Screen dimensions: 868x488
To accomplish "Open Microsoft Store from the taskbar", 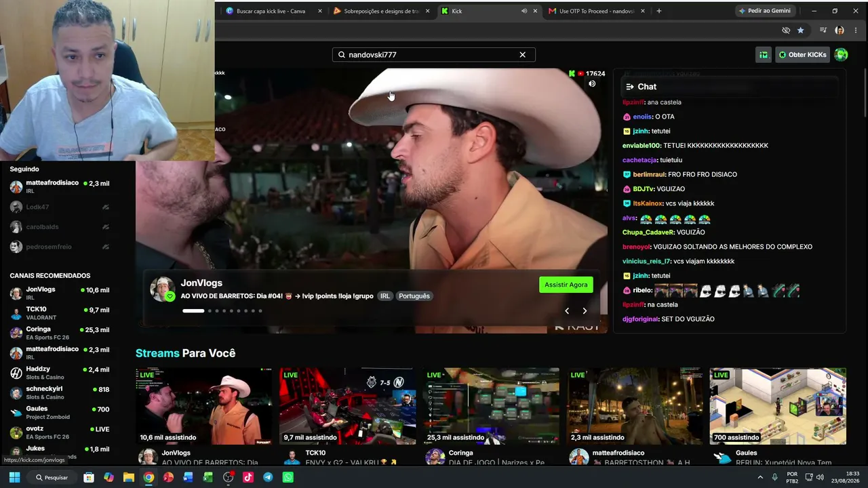I will point(89,477).
